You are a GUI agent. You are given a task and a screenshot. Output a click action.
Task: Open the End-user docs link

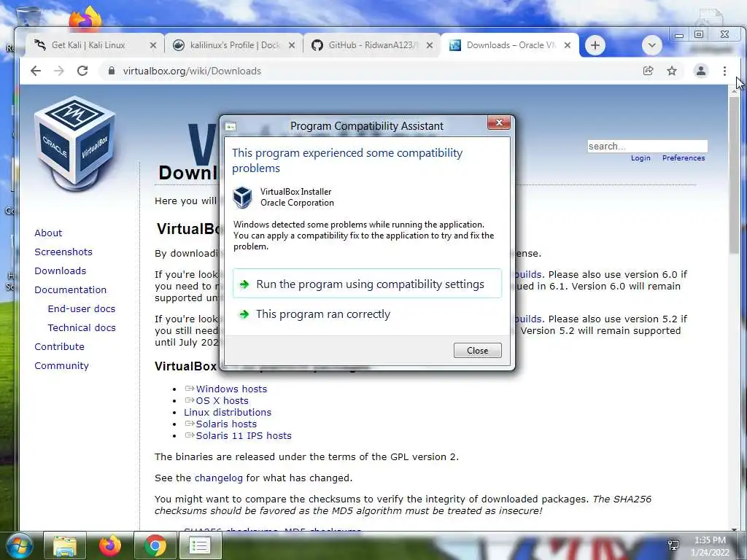click(x=82, y=309)
